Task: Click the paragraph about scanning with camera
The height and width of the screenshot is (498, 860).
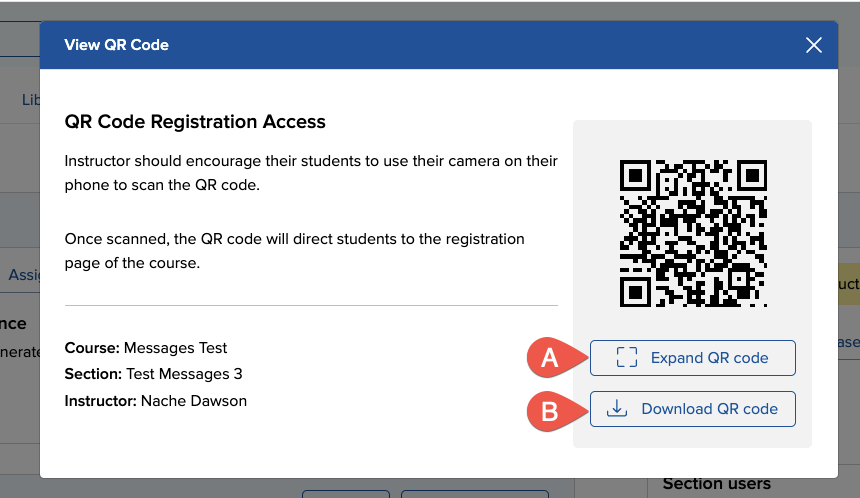Action: click(x=311, y=172)
